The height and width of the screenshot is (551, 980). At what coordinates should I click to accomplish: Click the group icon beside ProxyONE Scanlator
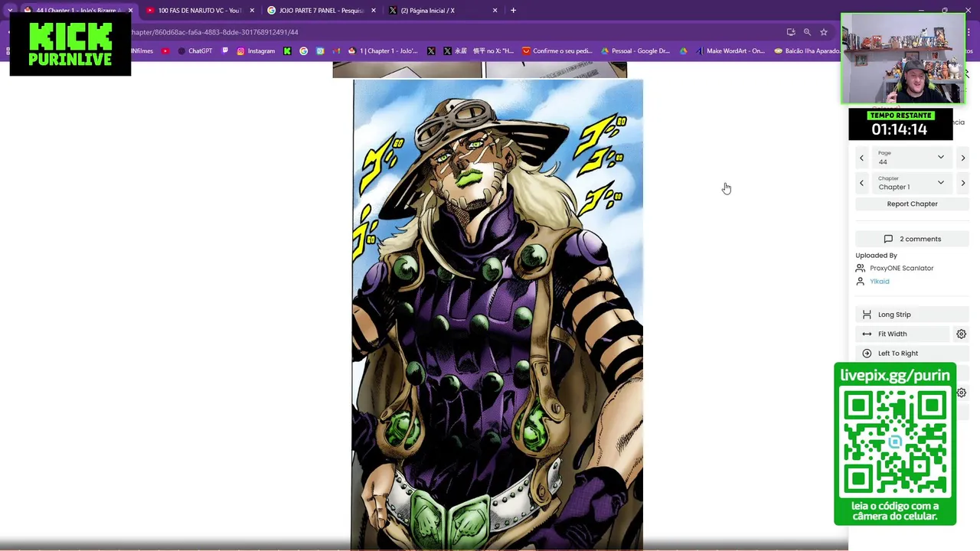[x=861, y=268]
